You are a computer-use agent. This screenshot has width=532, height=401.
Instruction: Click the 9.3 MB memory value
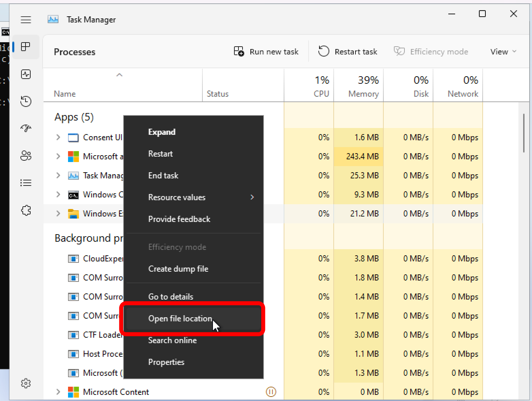(366, 195)
